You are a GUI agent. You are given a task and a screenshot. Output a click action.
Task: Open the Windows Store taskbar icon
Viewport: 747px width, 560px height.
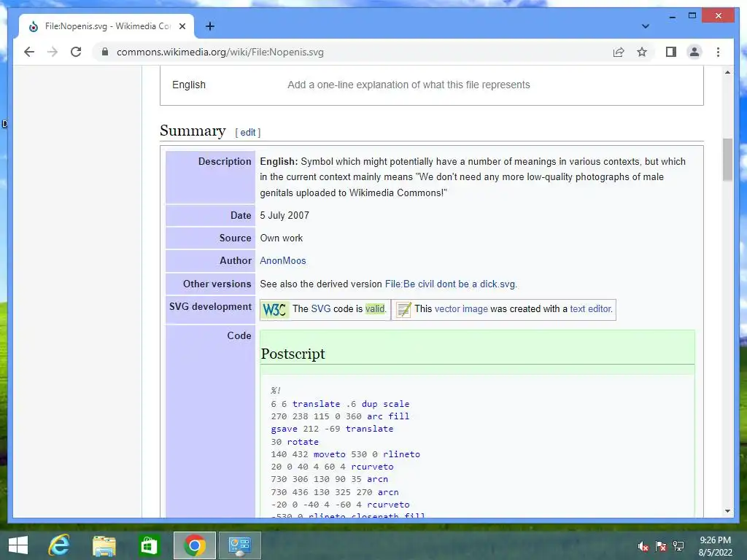pos(149,545)
